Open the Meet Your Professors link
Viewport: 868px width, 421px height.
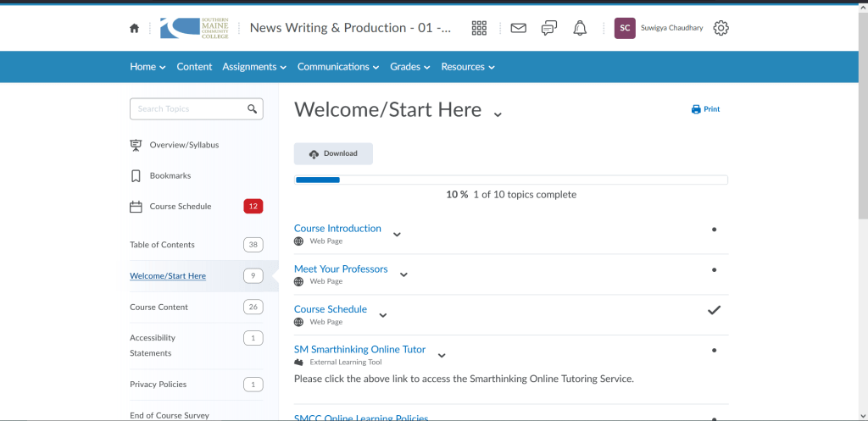pyautogui.click(x=341, y=269)
